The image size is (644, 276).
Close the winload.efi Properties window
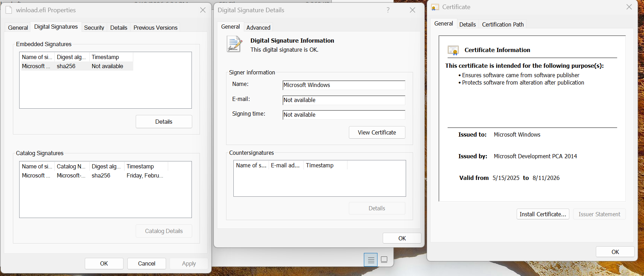click(x=203, y=10)
